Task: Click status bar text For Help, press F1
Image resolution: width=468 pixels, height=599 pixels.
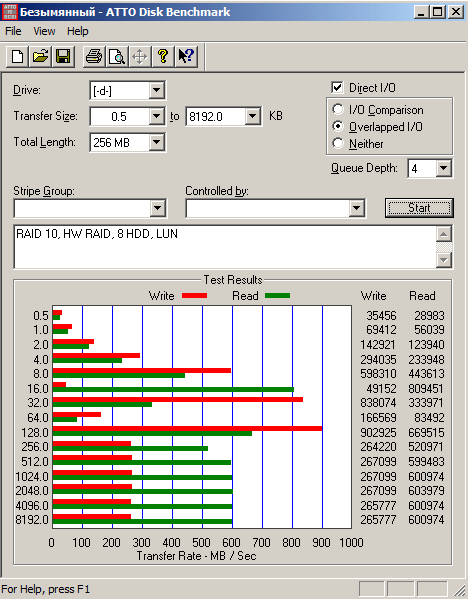Action: 45,589
